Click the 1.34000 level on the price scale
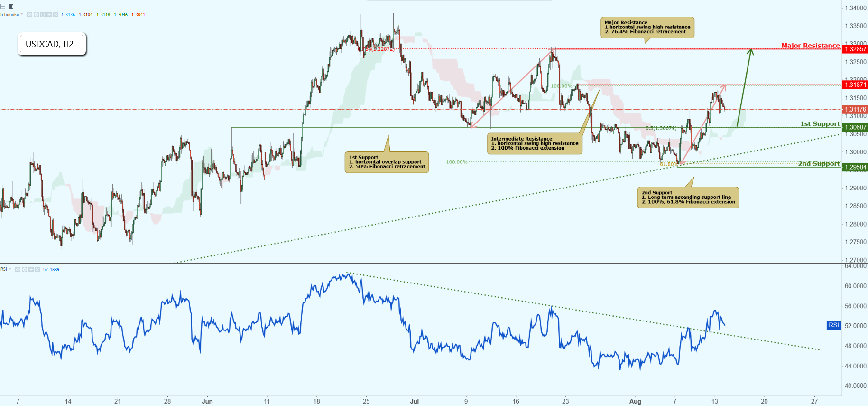 click(856, 8)
